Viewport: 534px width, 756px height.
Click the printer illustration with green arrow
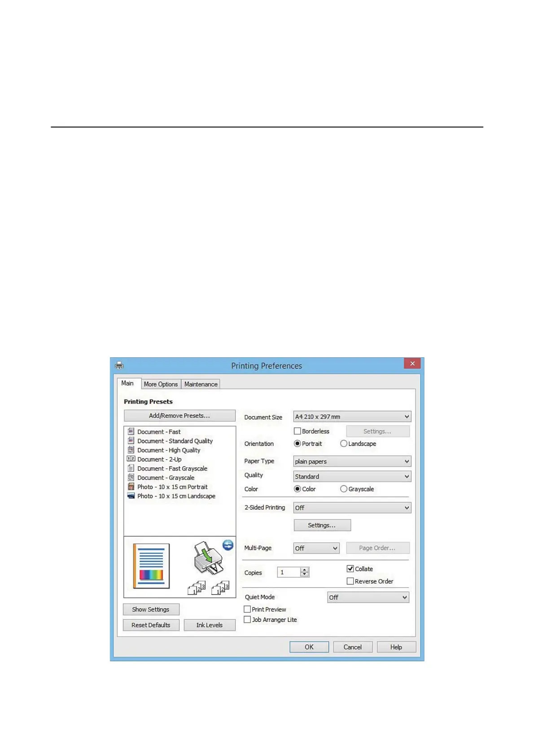click(208, 558)
